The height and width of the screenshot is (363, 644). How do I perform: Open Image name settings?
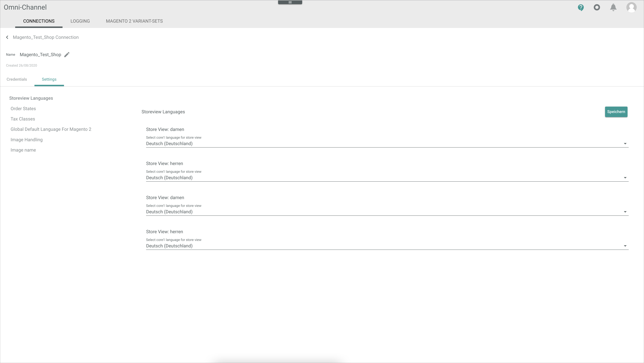pyautogui.click(x=23, y=150)
